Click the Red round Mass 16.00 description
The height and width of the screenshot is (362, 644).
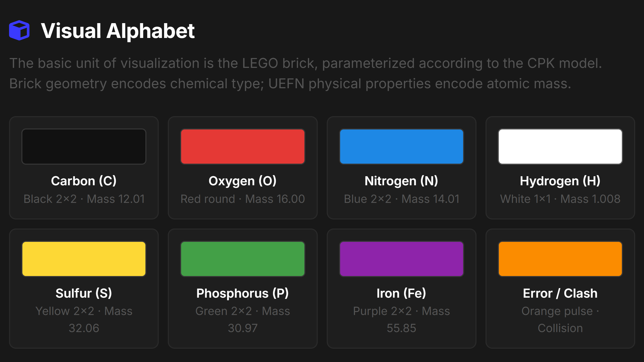243,199
